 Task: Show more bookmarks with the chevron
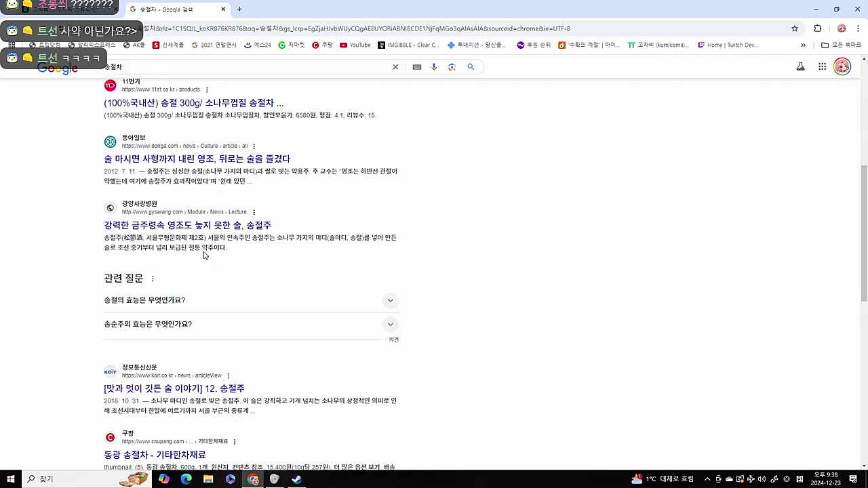(803, 45)
